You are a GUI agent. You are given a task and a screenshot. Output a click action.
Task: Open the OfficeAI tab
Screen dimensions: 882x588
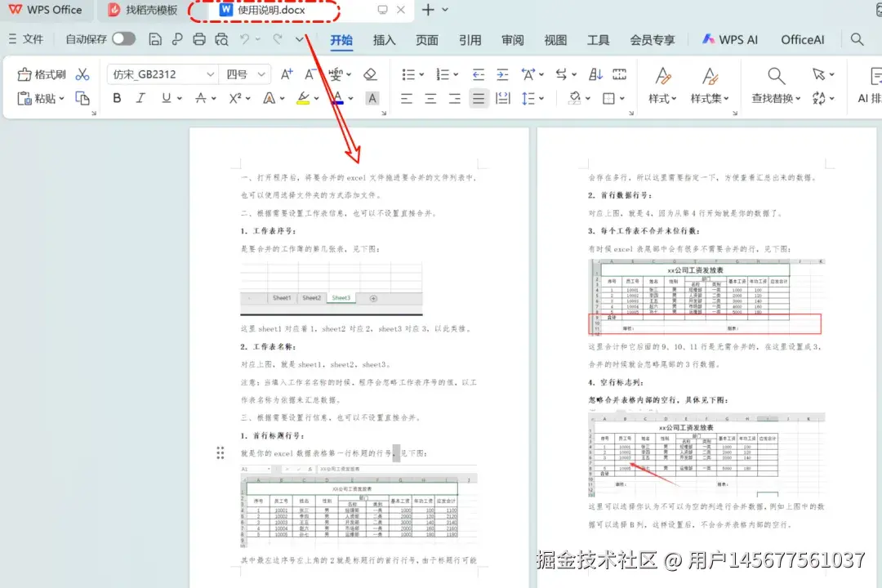(802, 40)
